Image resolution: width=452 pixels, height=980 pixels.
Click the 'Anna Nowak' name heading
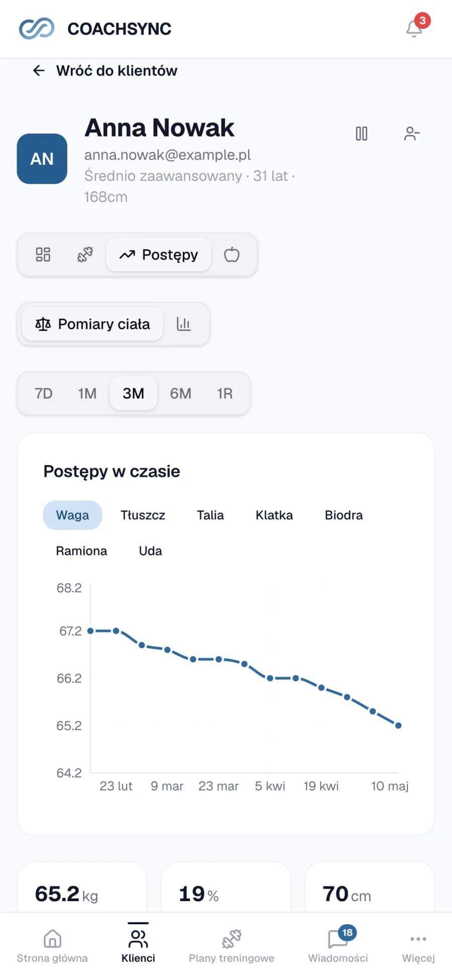click(x=159, y=128)
